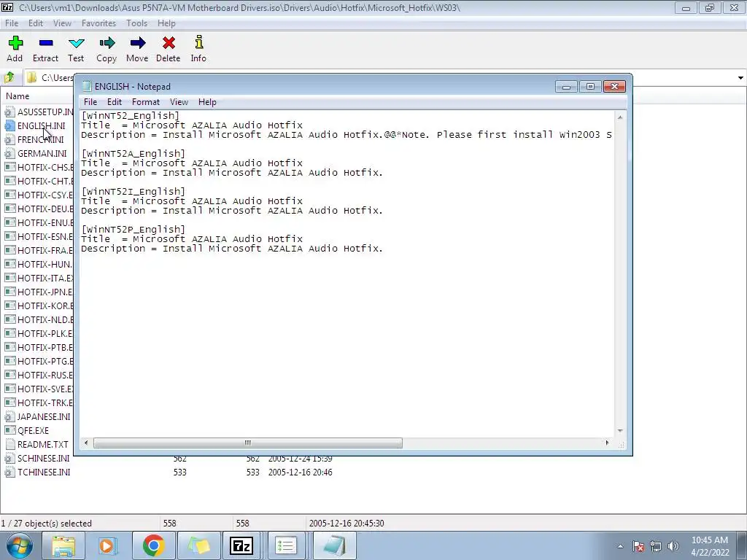The height and width of the screenshot is (560, 747).
Task: Open Notepad's Format menu
Action: (146, 102)
